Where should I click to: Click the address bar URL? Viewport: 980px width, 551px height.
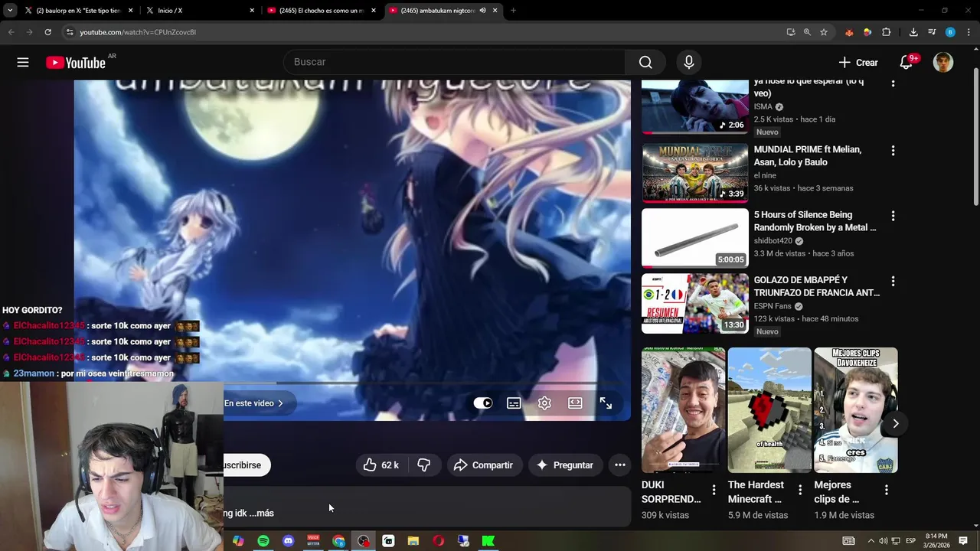pos(138,32)
